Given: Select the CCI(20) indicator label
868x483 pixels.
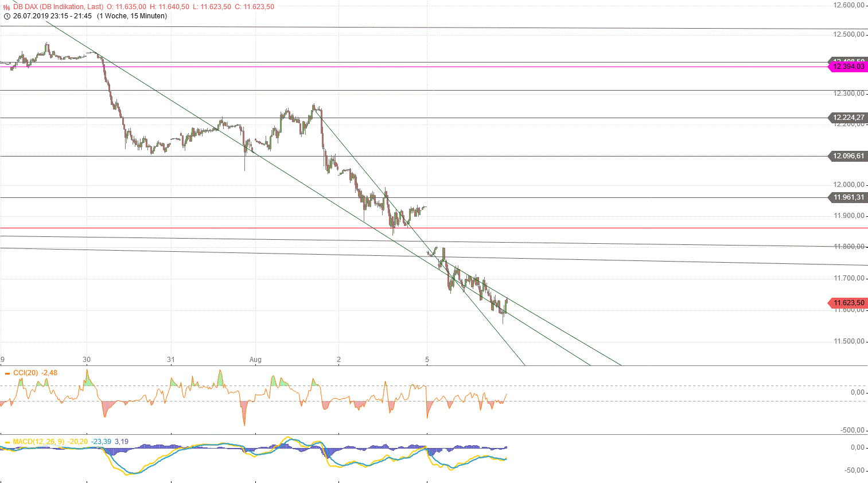Looking at the screenshot, I should click(26, 373).
